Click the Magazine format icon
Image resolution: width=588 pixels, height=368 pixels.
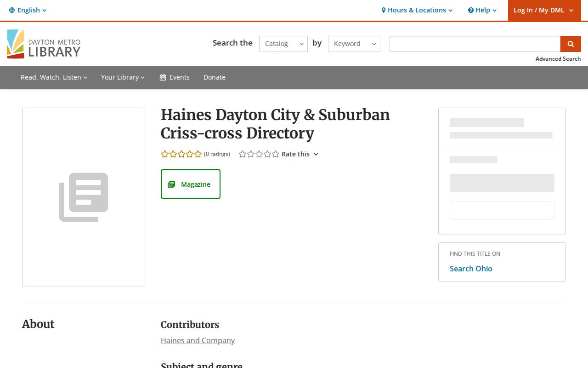point(171,184)
